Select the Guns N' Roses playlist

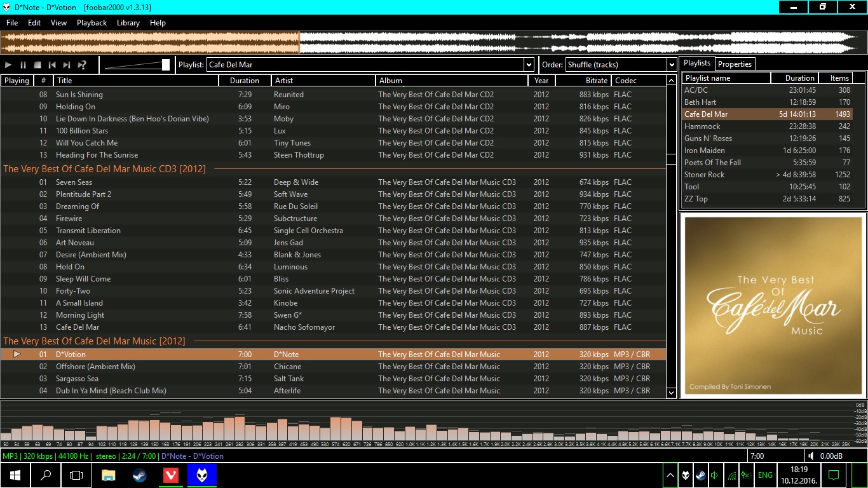(x=768, y=139)
